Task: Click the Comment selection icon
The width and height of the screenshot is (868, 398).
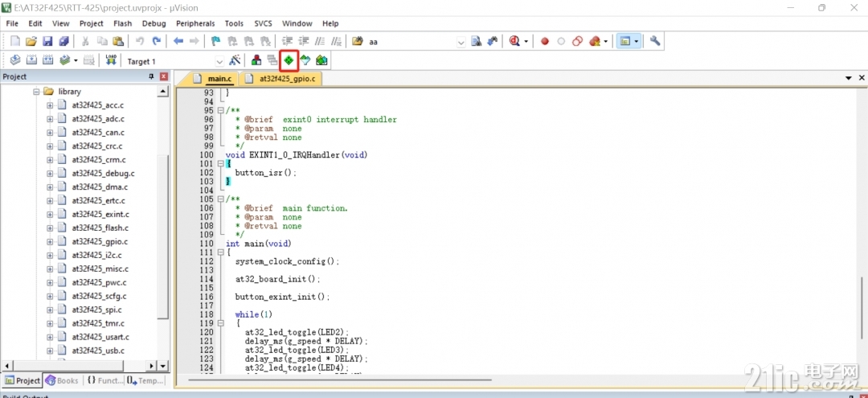Action: 320,41
